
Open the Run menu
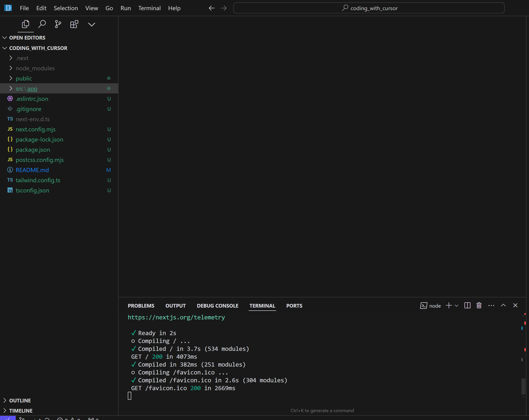[x=126, y=8]
